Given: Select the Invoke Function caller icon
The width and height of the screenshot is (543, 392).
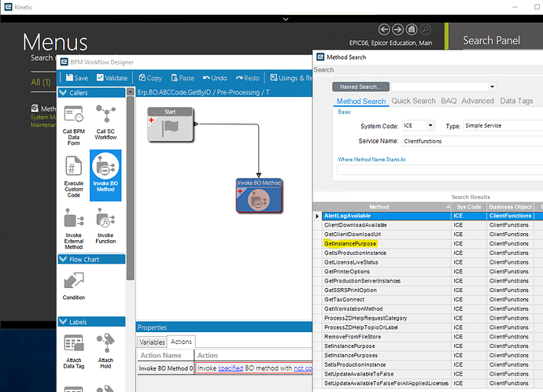Looking at the screenshot, I should pyautogui.click(x=105, y=226).
